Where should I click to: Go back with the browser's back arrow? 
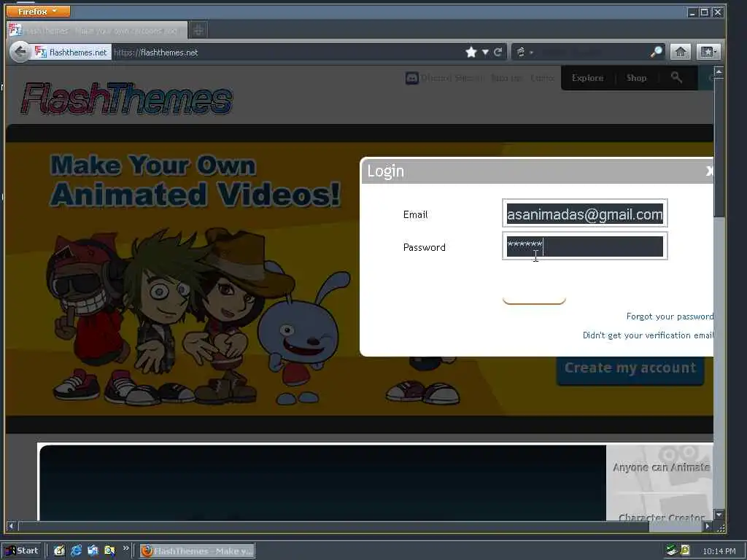coord(20,52)
